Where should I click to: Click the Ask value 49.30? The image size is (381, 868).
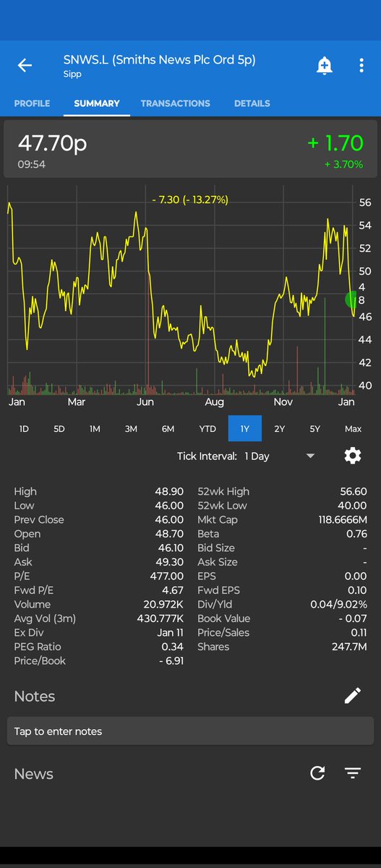tap(170, 562)
